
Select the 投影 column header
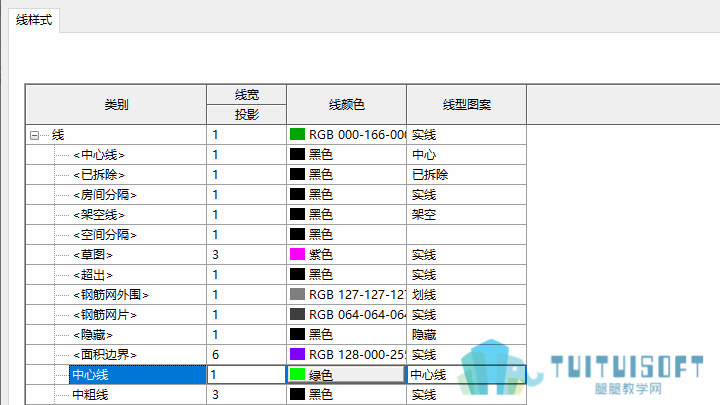tap(247, 114)
